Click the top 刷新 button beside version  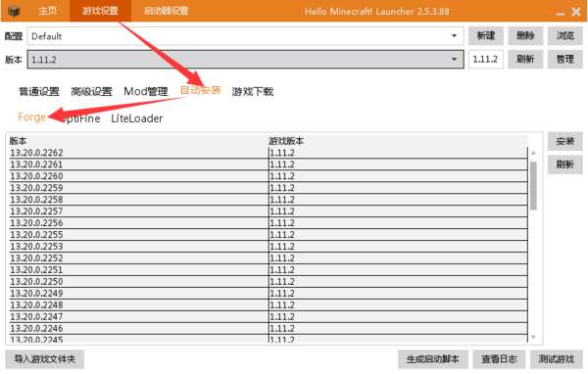(x=525, y=59)
